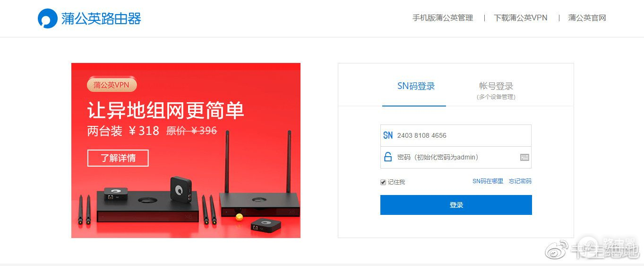Click the 蒲公英路由器 title text

click(101, 18)
